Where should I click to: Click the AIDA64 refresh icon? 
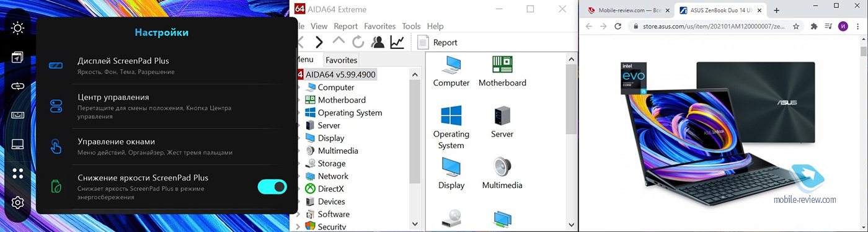pos(358,42)
